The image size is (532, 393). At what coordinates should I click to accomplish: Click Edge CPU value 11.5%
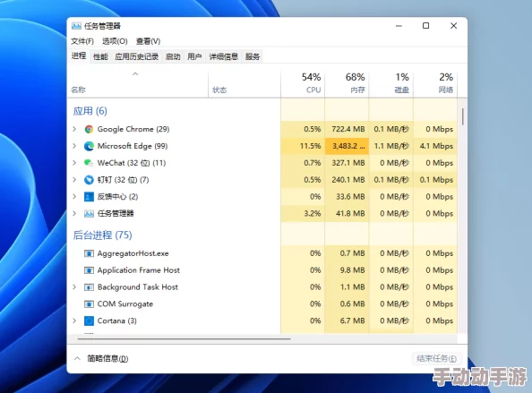310,146
